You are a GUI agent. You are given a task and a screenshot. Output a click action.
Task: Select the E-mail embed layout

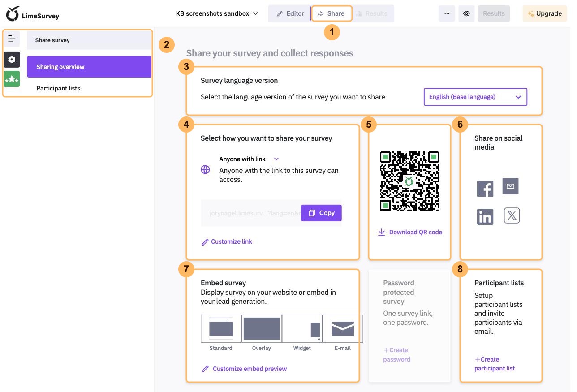point(343,329)
